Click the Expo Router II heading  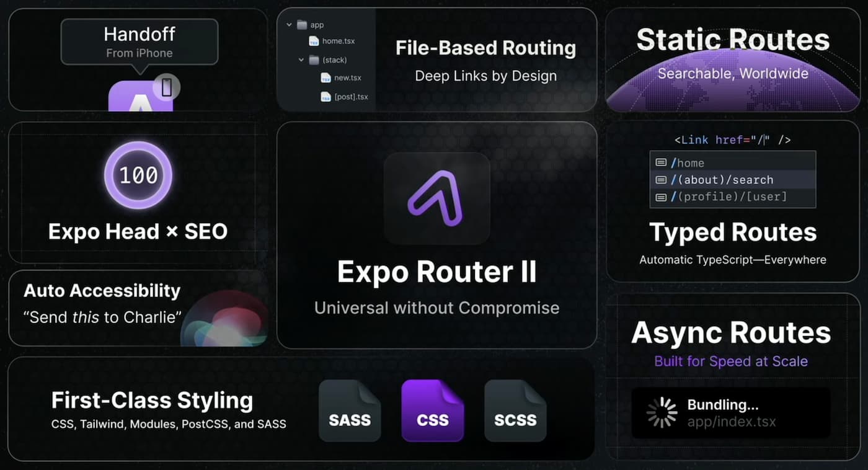tap(436, 272)
